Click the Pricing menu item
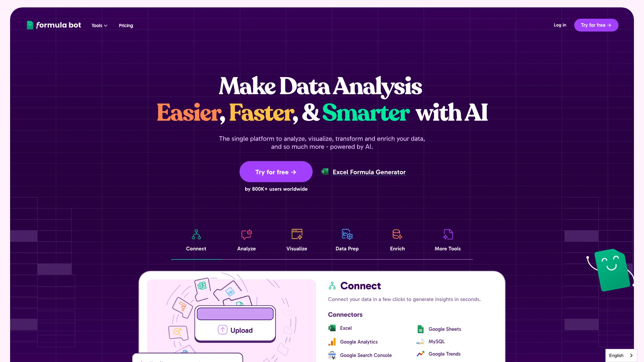 coord(126,25)
